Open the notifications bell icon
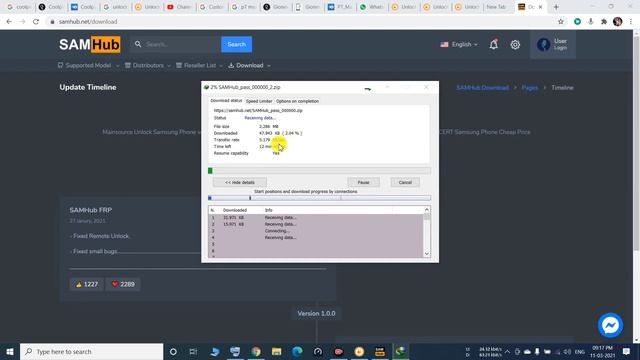 (493, 44)
